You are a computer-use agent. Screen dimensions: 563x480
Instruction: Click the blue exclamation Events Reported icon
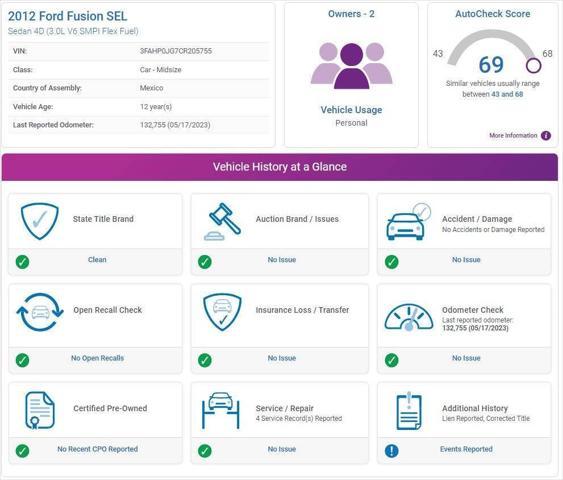pos(391,451)
